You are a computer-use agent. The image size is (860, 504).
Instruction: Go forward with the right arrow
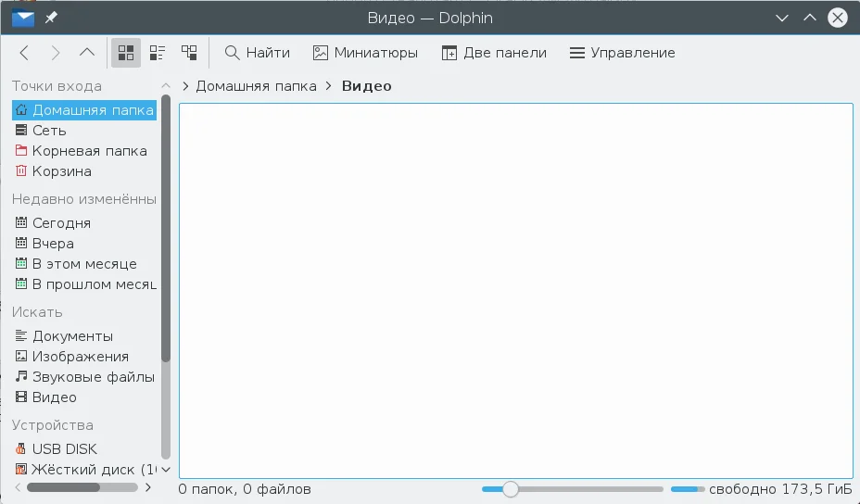(56, 53)
